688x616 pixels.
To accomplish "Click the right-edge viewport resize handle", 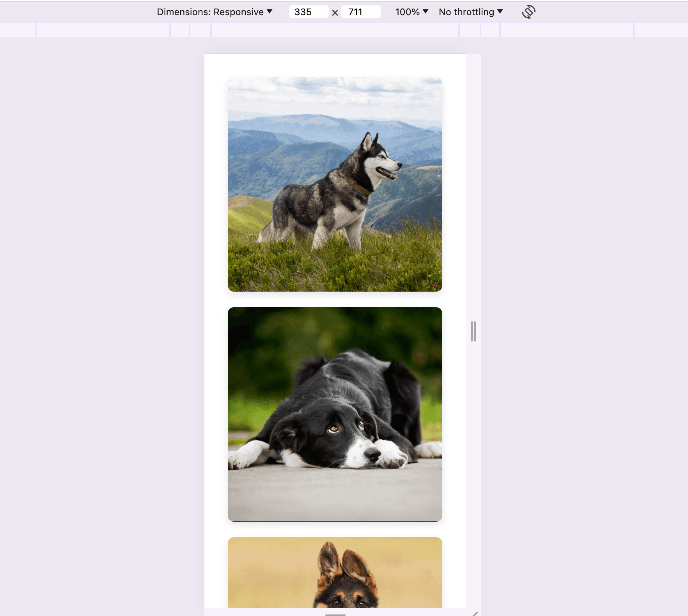I will pos(473,331).
